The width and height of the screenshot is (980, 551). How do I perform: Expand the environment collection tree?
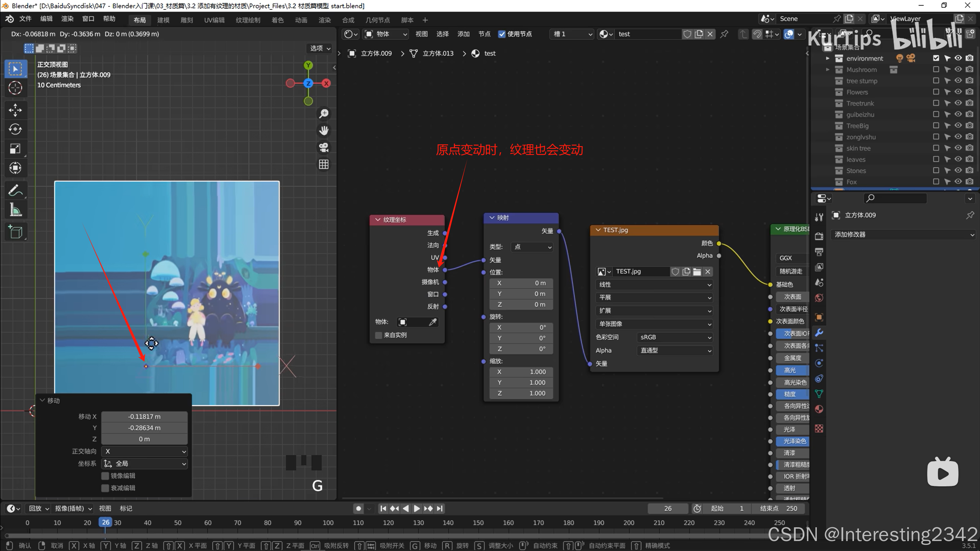pos(828,59)
